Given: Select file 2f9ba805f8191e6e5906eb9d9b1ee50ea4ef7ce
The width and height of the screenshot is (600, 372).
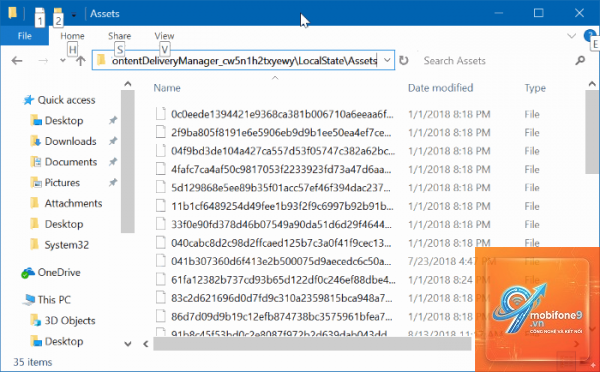Looking at the screenshot, I should [x=281, y=133].
